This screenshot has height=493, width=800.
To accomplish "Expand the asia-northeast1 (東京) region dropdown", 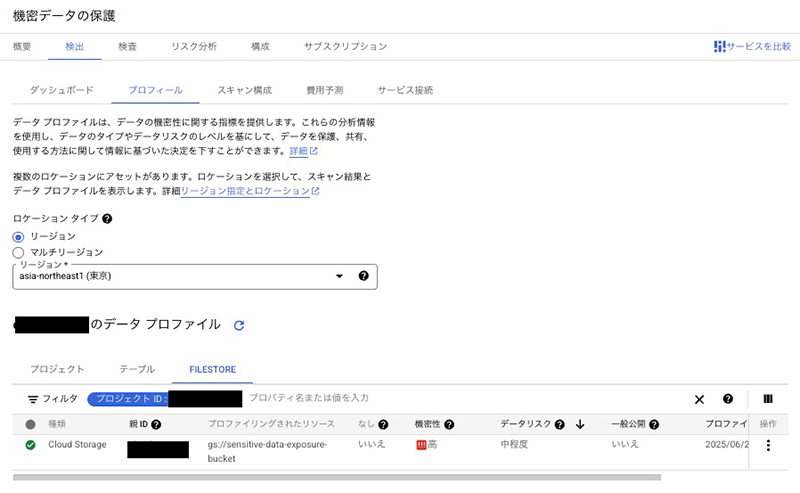I will [339, 276].
